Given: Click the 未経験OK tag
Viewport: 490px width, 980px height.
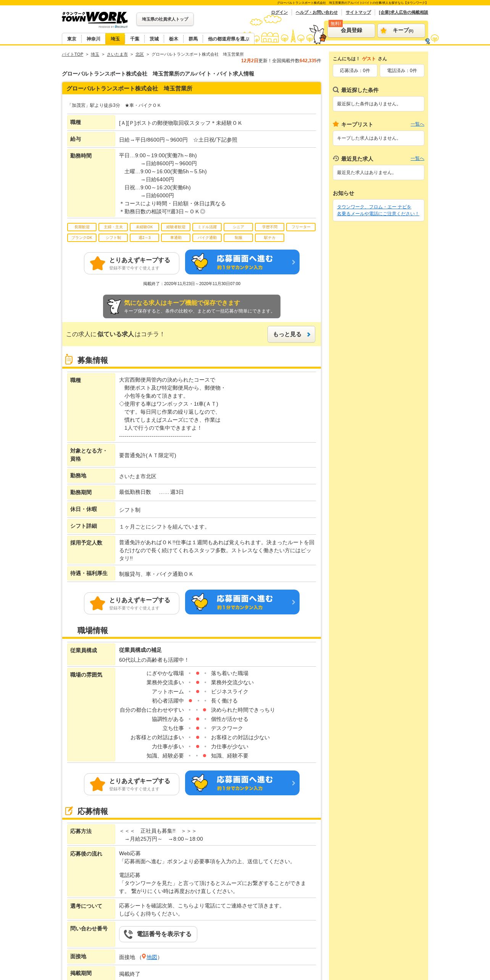Looking at the screenshot, I should tap(145, 227).
